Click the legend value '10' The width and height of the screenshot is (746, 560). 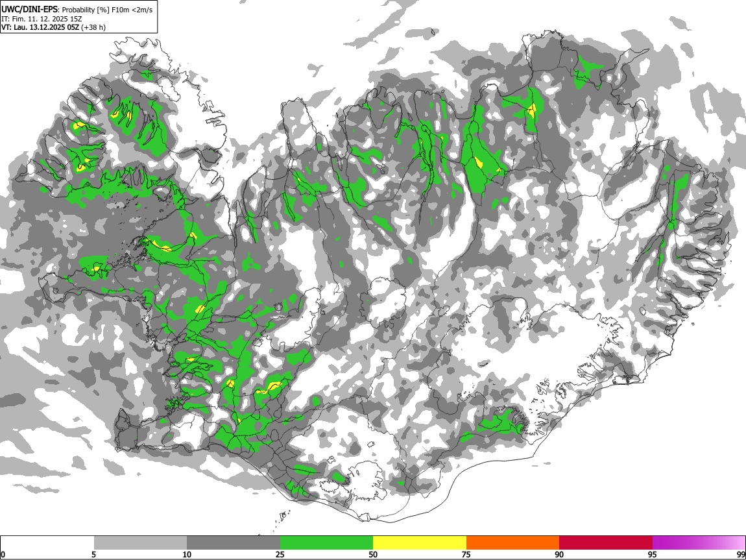pos(187,554)
